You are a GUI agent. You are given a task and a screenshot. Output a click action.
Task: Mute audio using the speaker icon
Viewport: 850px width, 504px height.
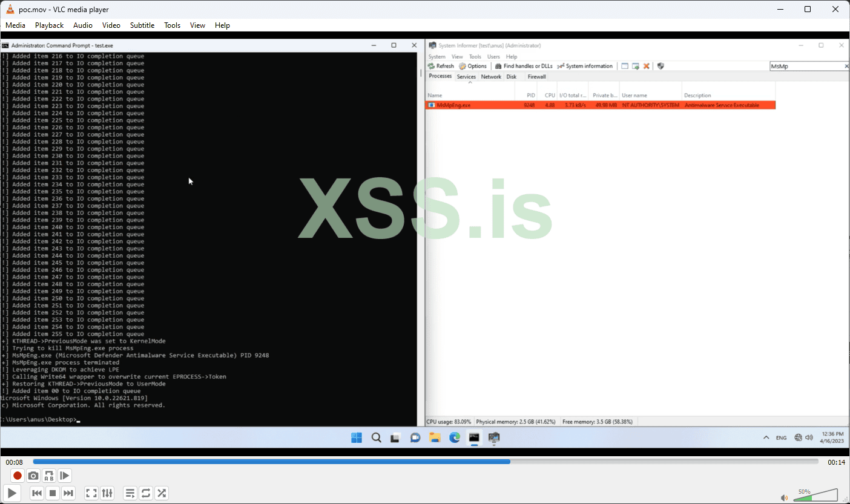pyautogui.click(x=785, y=497)
